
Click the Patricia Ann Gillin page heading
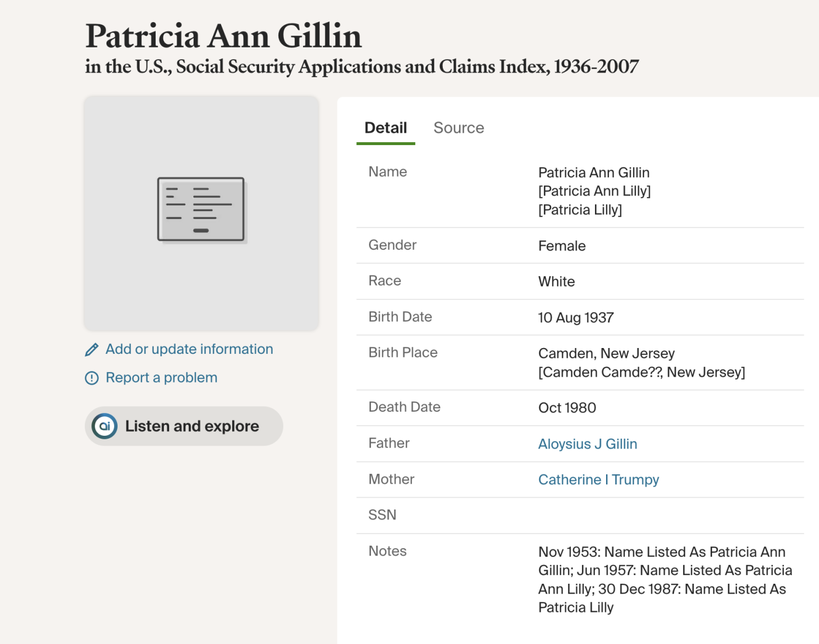click(x=223, y=36)
